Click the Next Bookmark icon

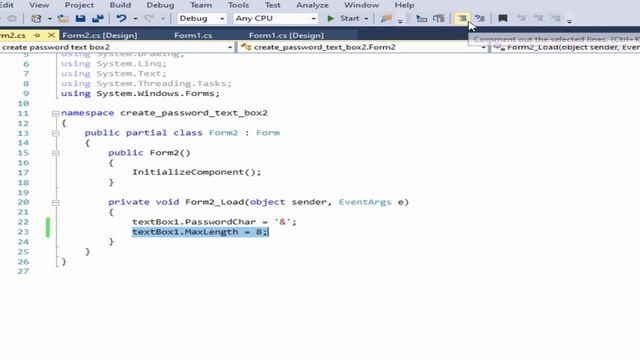point(538,19)
